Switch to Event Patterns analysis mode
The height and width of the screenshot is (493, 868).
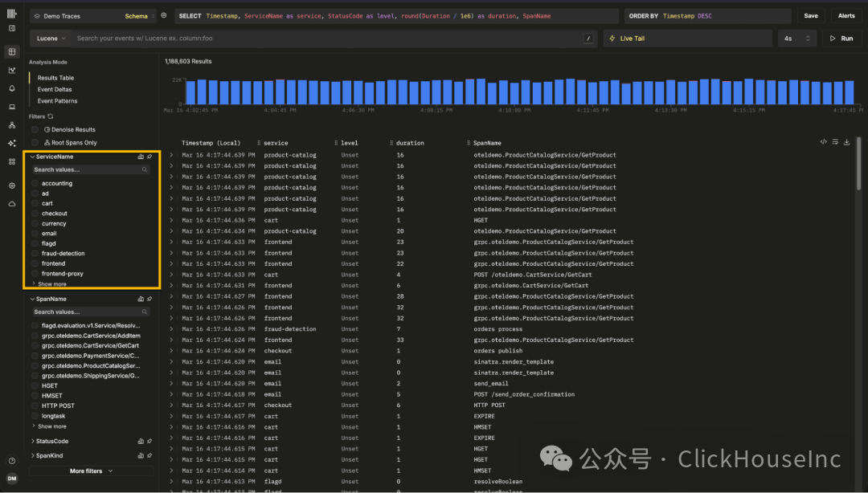coord(57,100)
